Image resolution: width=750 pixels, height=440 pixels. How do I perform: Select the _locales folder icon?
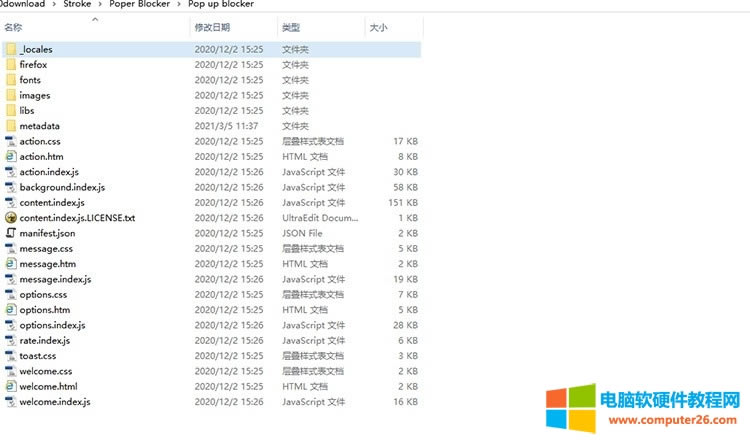pos(11,49)
